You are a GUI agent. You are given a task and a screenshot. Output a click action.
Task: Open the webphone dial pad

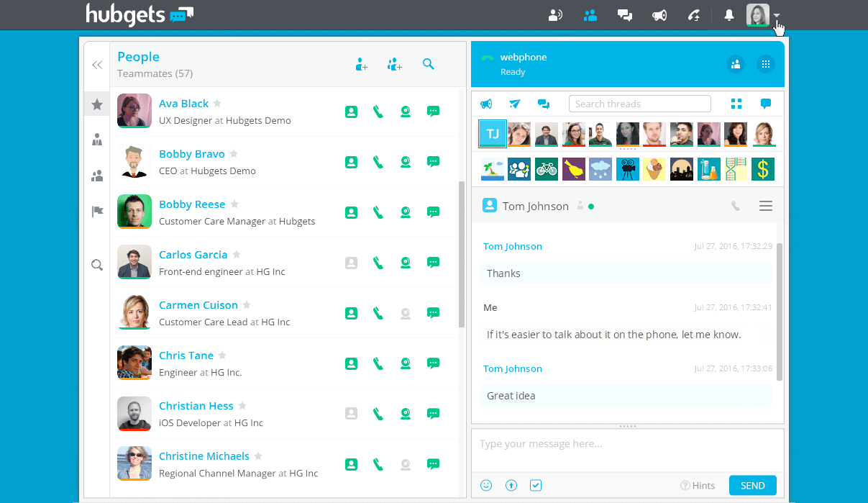click(x=766, y=64)
